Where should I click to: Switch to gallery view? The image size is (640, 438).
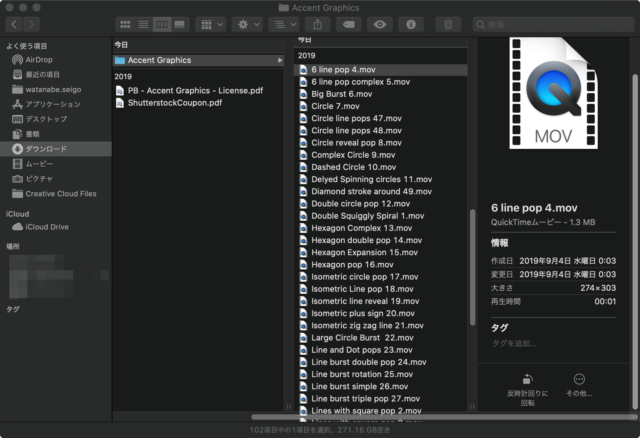180,24
